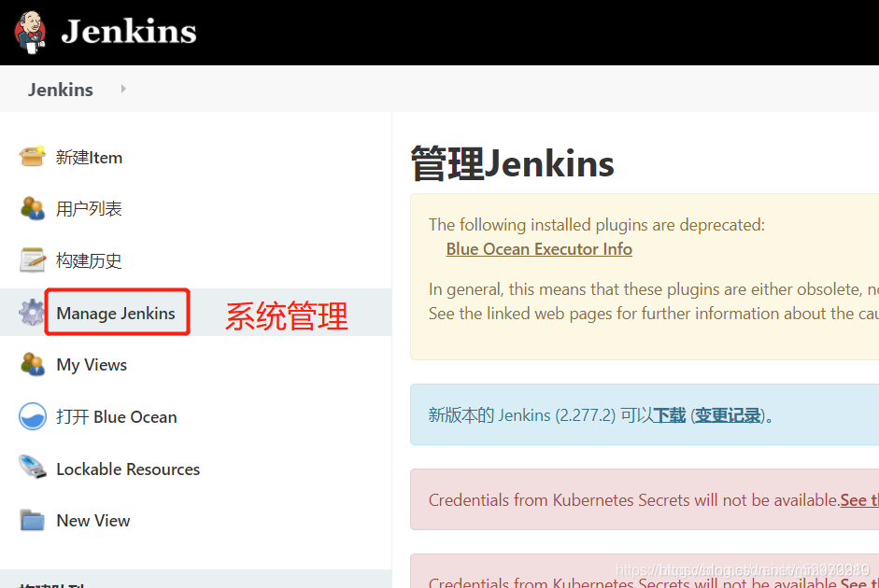The width and height of the screenshot is (879, 588).
Task: Click the Blue Ocean wave icon
Action: [x=33, y=416]
